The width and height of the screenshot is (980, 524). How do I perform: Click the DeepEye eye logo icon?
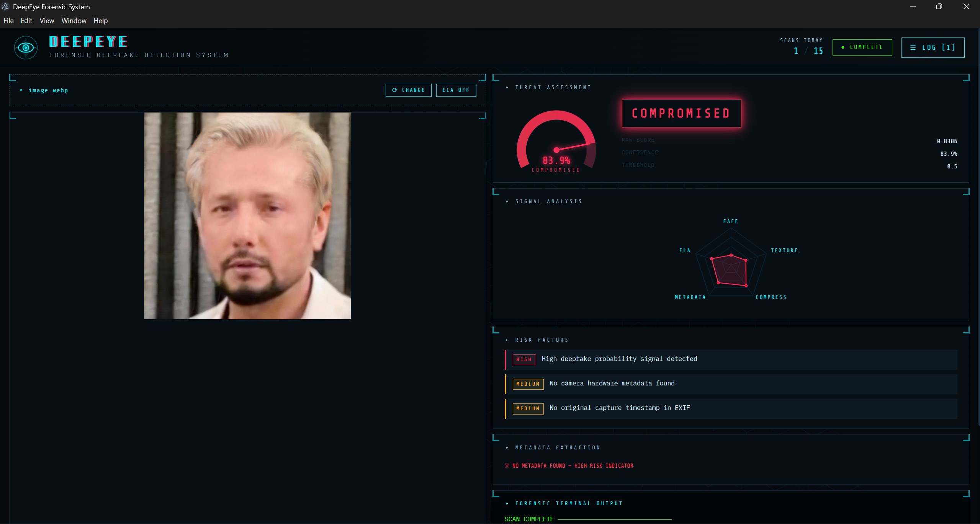[x=26, y=47]
